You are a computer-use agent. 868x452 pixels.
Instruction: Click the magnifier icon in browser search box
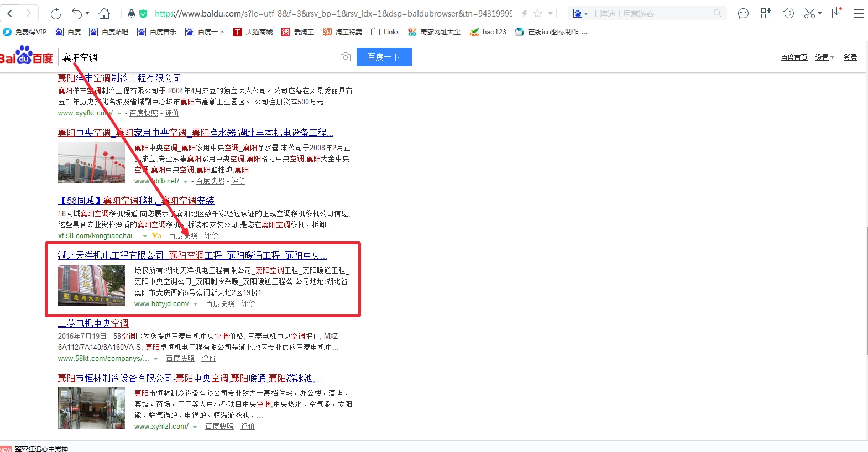(x=717, y=13)
